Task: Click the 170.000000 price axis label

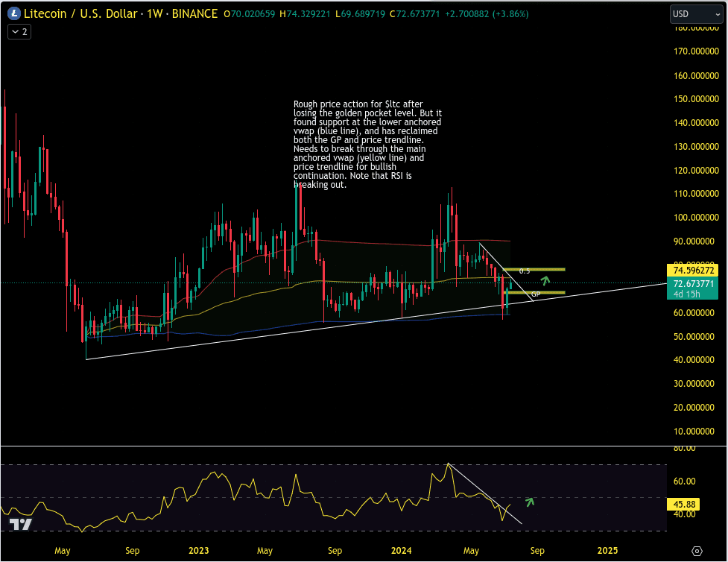Action: click(x=696, y=51)
